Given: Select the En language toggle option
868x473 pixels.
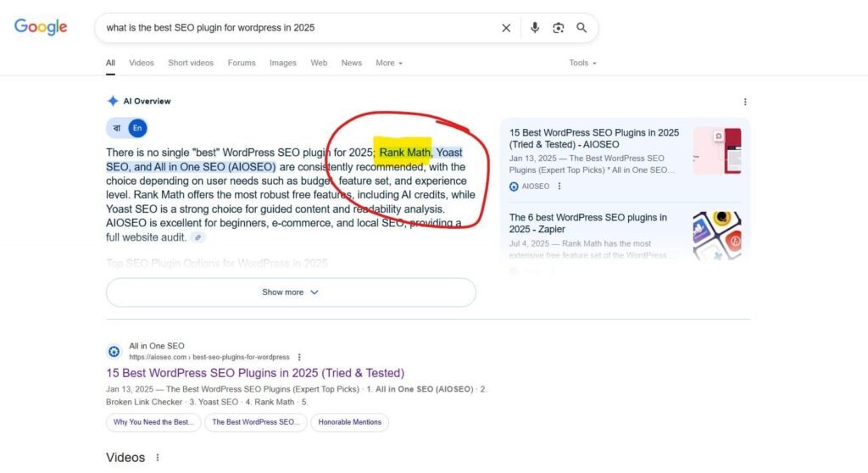Looking at the screenshot, I should (137, 128).
